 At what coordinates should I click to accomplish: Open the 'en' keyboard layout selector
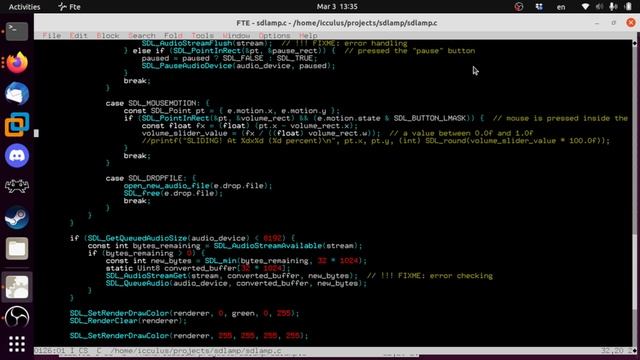pos(561,7)
